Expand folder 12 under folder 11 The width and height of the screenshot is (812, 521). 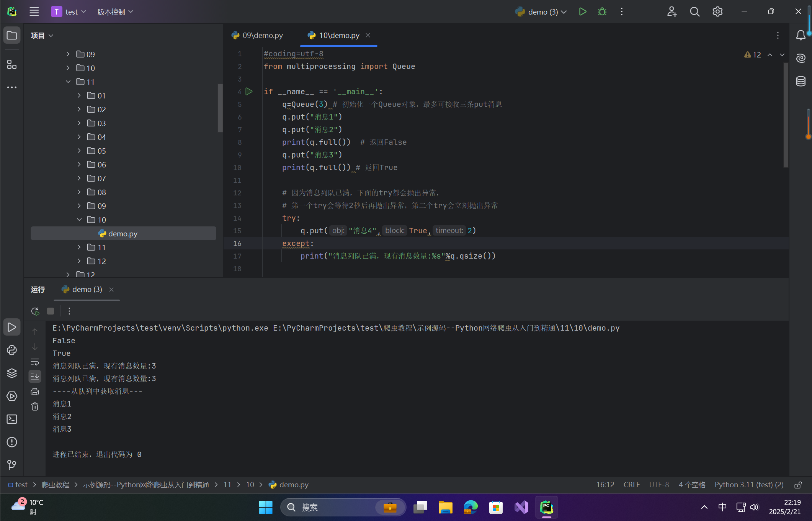(x=79, y=261)
